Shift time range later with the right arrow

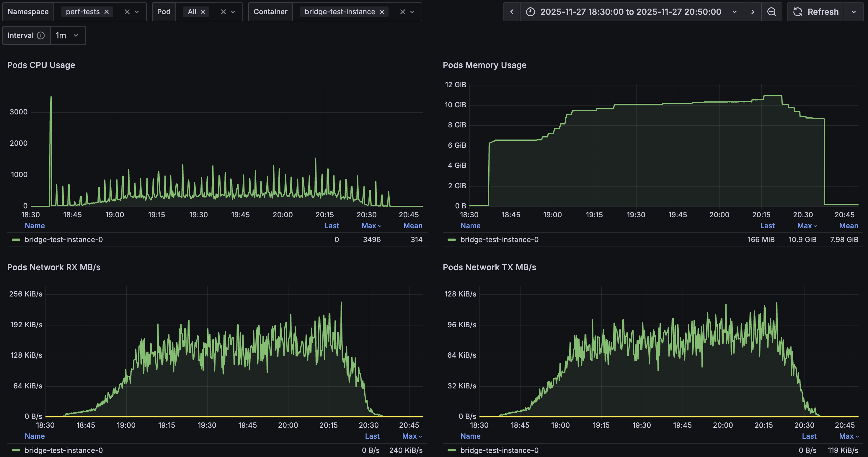click(753, 12)
